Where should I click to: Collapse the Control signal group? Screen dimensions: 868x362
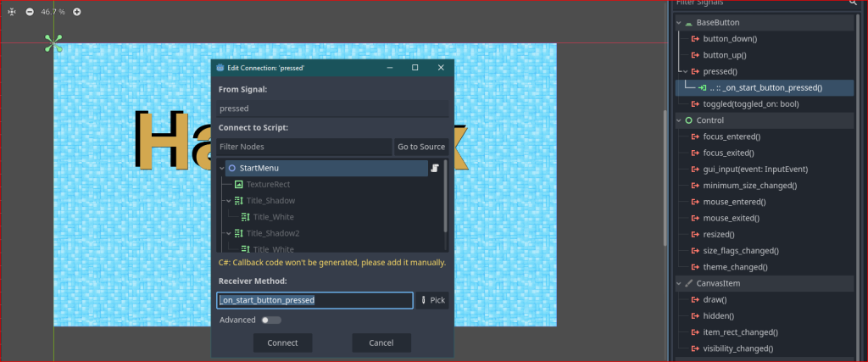pos(679,120)
